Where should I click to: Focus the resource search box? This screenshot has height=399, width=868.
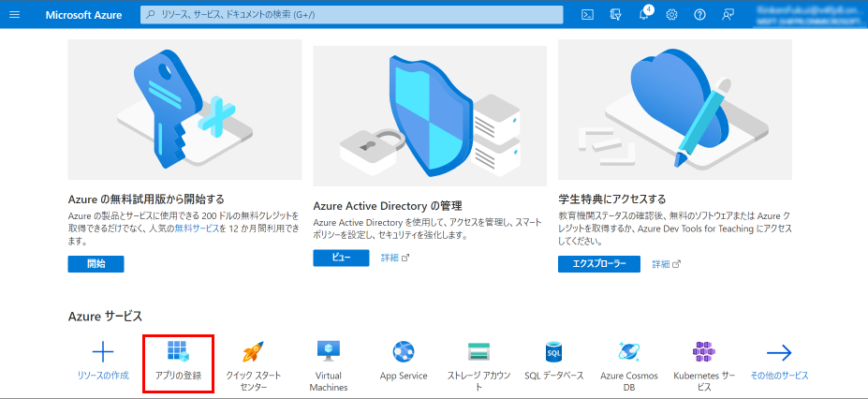[351, 15]
